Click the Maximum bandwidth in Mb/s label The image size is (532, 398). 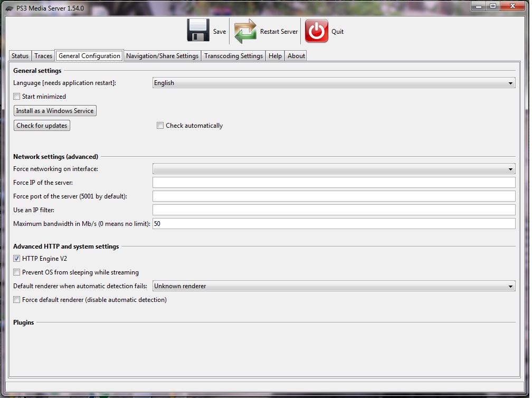tap(82, 224)
